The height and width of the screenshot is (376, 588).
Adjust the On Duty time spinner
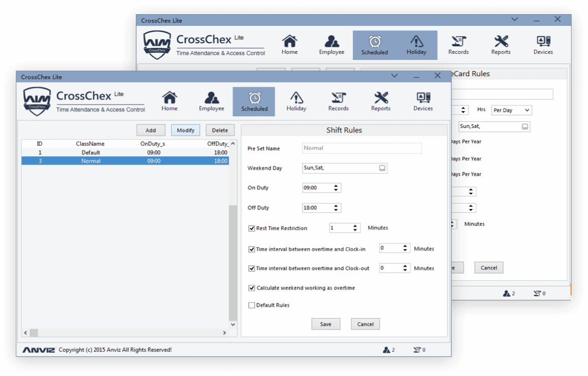(336, 188)
